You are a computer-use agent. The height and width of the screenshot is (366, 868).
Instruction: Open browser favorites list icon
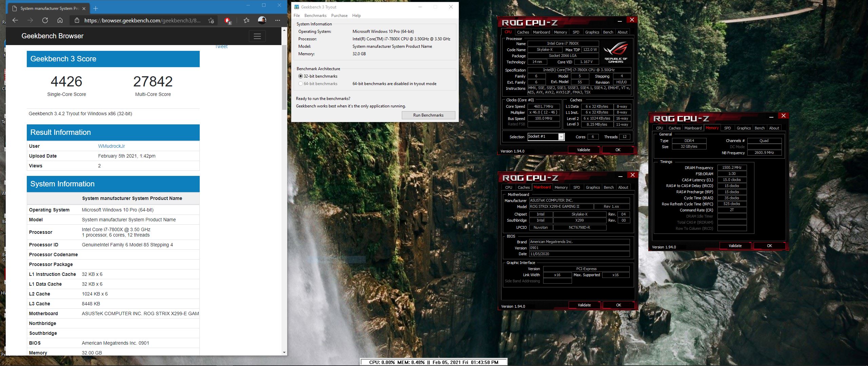(246, 20)
